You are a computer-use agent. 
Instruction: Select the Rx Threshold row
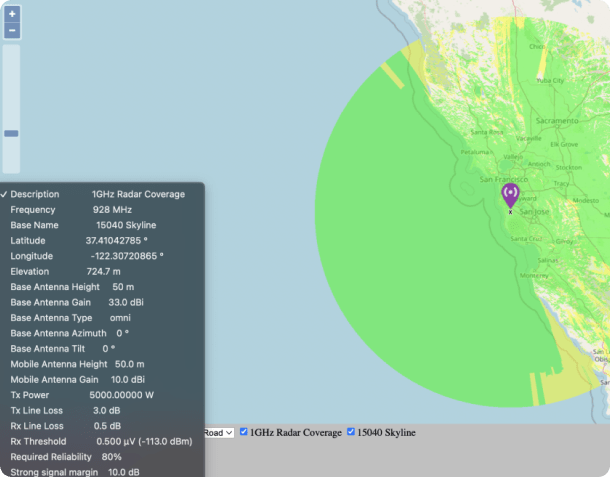click(100, 441)
